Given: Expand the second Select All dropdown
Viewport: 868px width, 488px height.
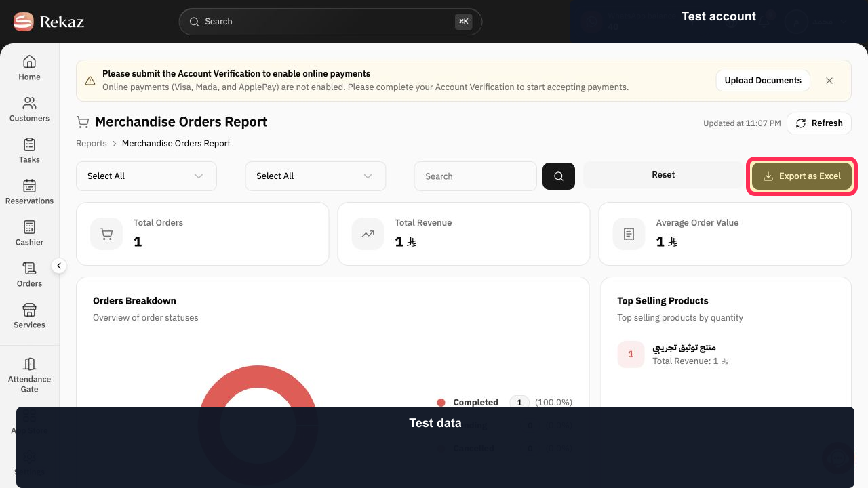Looking at the screenshot, I should [x=315, y=176].
